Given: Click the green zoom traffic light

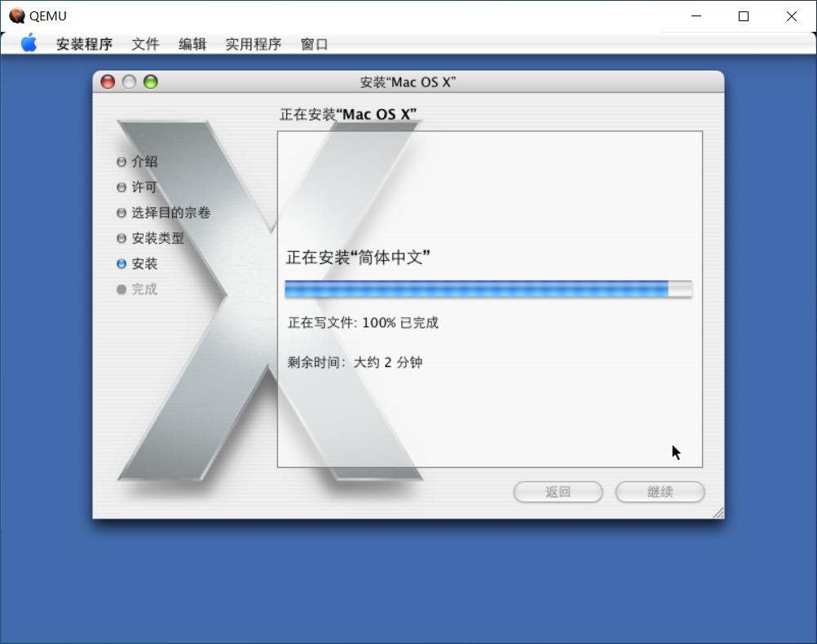Looking at the screenshot, I should [x=150, y=82].
